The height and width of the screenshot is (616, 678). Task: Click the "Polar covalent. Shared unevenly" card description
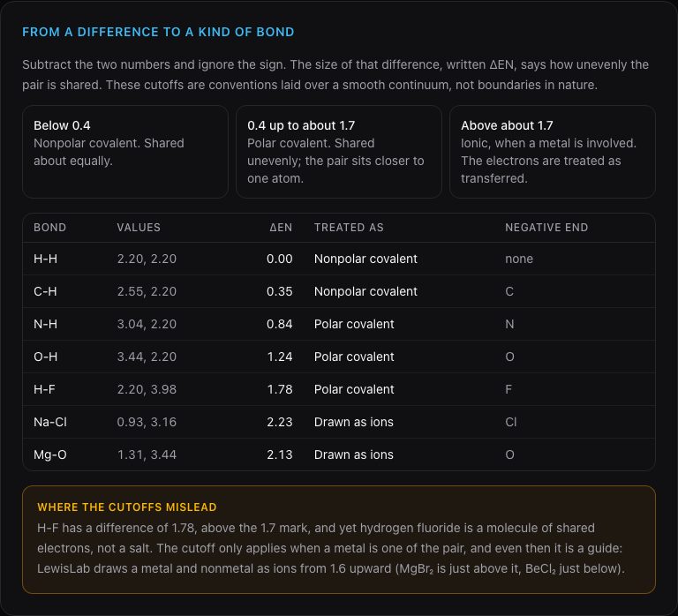coord(335,161)
